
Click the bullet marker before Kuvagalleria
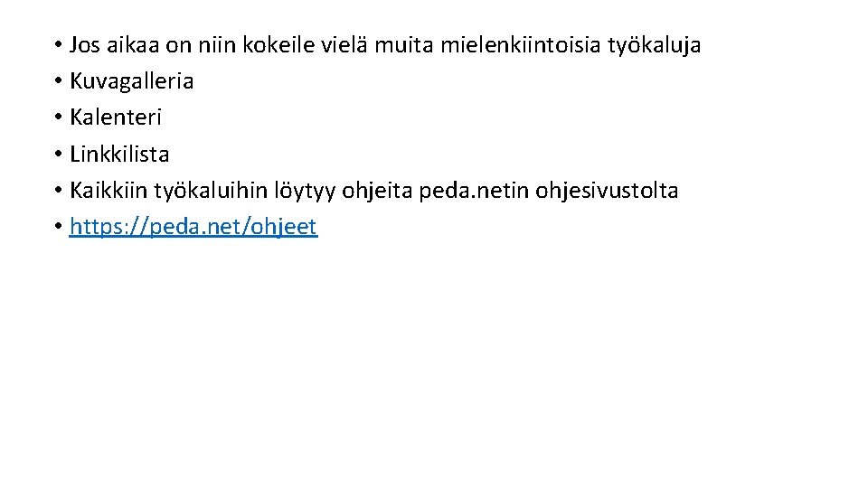[58, 81]
